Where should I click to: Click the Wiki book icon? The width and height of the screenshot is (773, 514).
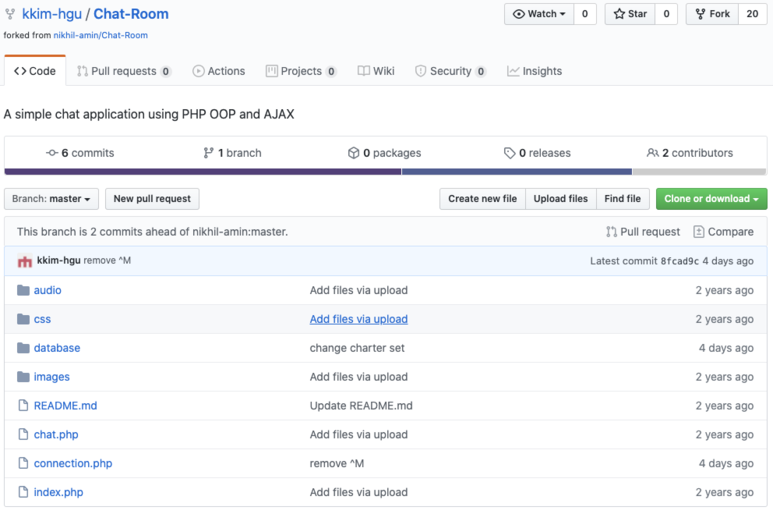(x=364, y=71)
